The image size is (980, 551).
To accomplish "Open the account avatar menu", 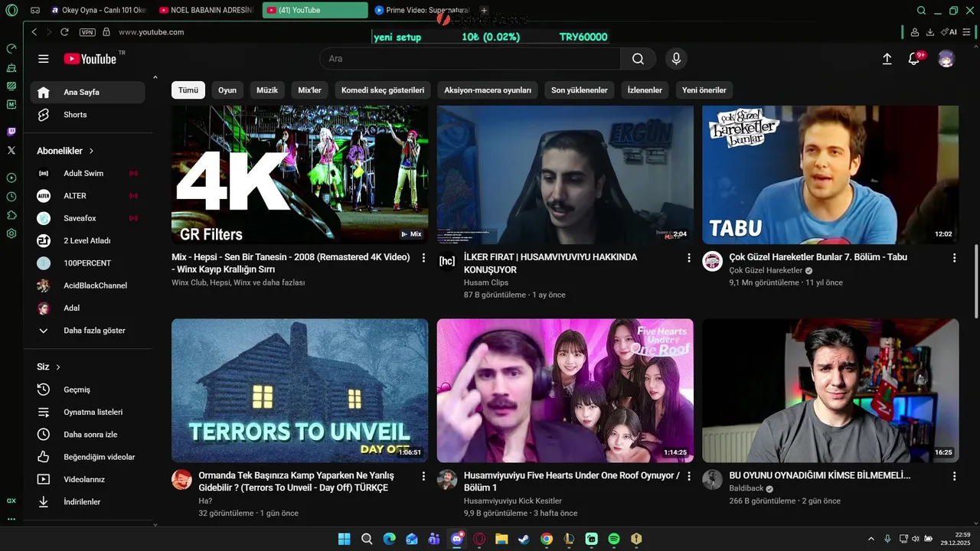I will pyautogui.click(x=946, y=59).
